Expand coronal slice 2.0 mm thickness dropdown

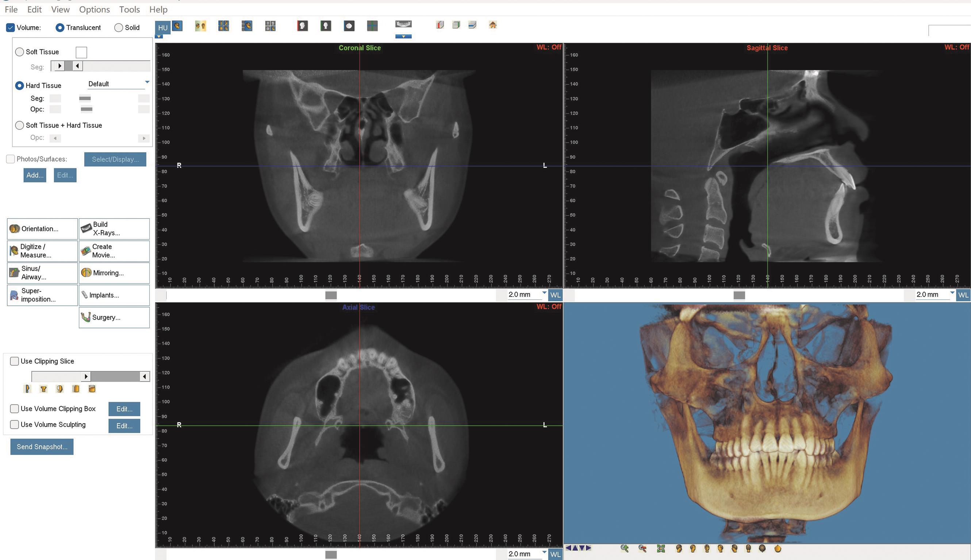coord(544,293)
